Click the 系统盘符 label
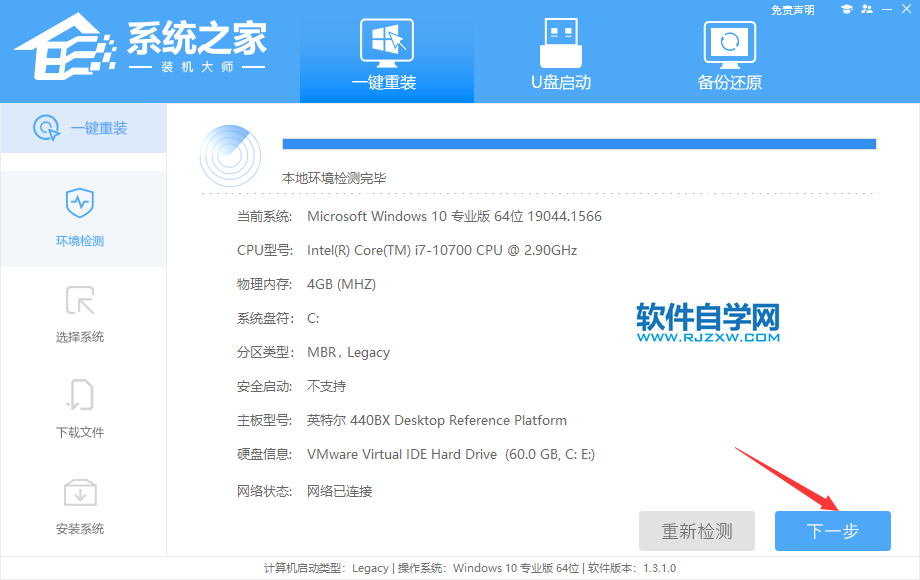The width and height of the screenshot is (920, 580). (x=264, y=318)
